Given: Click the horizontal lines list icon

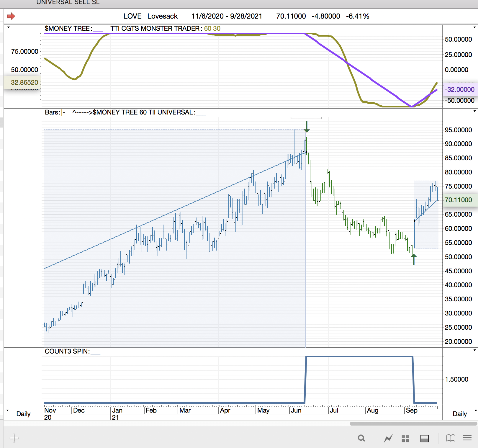Looking at the screenshot, I should pos(467,438).
